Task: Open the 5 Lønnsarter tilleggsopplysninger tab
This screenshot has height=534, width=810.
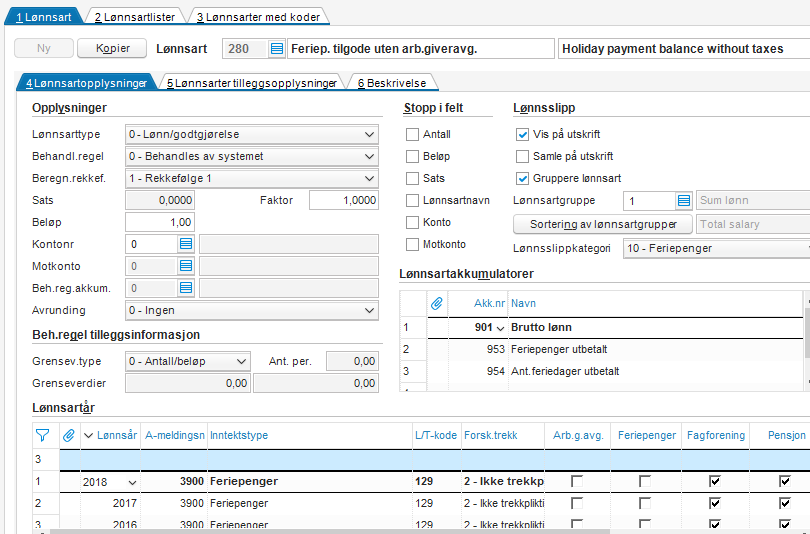Action: 252,83
